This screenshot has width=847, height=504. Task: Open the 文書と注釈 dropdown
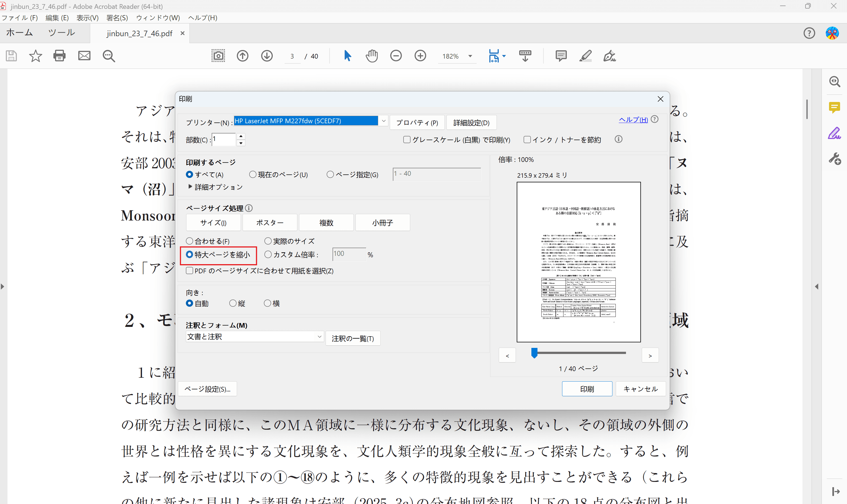tap(254, 336)
